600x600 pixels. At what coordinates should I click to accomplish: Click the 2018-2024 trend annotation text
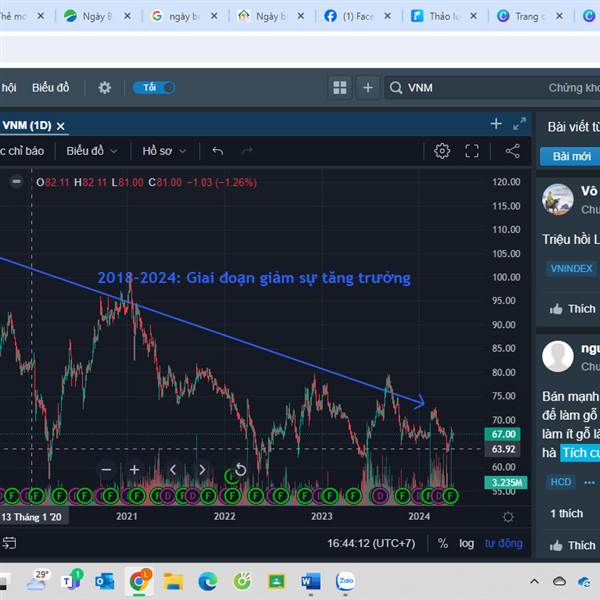point(254,278)
